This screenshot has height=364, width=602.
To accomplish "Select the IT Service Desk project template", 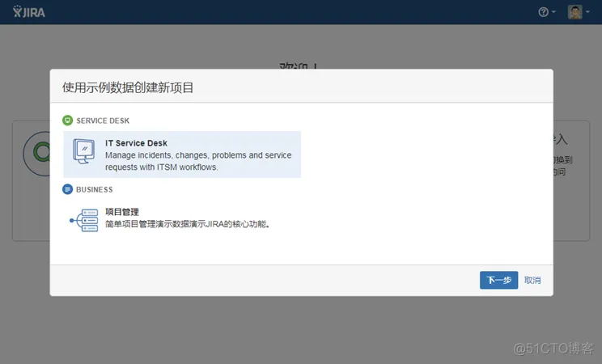I will (182, 154).
